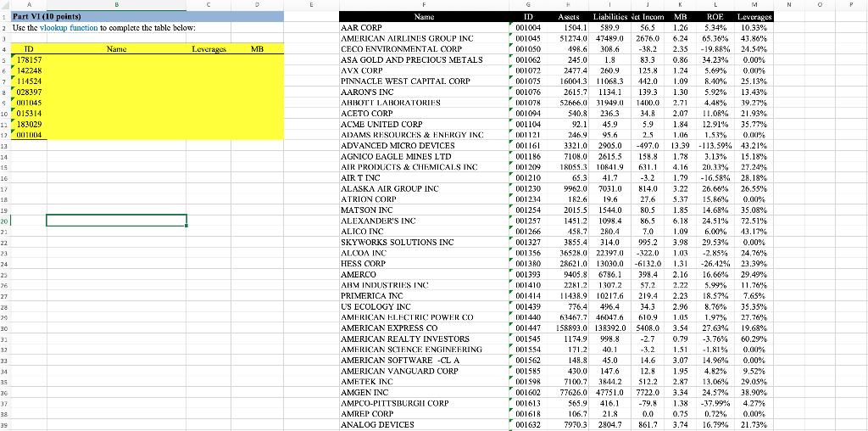This screenshot has width=868, height=431.
Task: Select 'AMERICAN EXPRESS CO' cell
Action: (424, 328)
